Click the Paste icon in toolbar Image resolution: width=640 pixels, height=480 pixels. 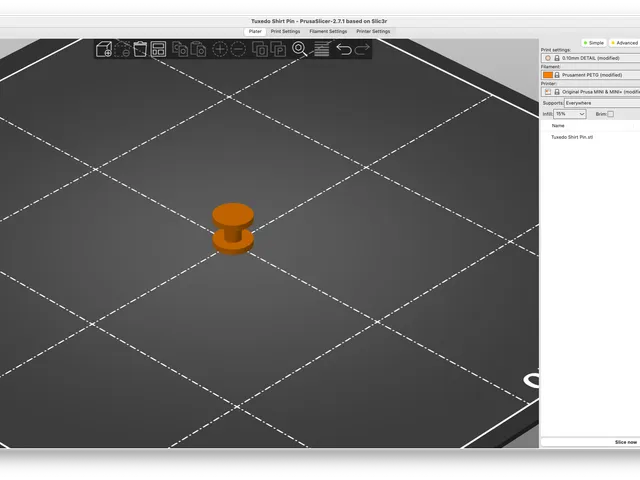[x=198, y=49]
